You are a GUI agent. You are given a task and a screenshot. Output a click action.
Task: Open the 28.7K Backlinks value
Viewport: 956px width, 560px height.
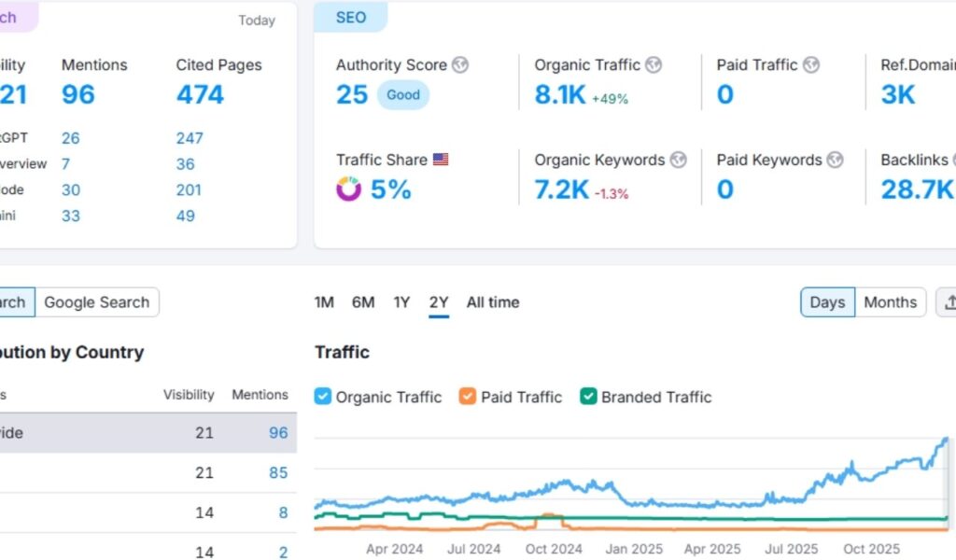(916, 189)
